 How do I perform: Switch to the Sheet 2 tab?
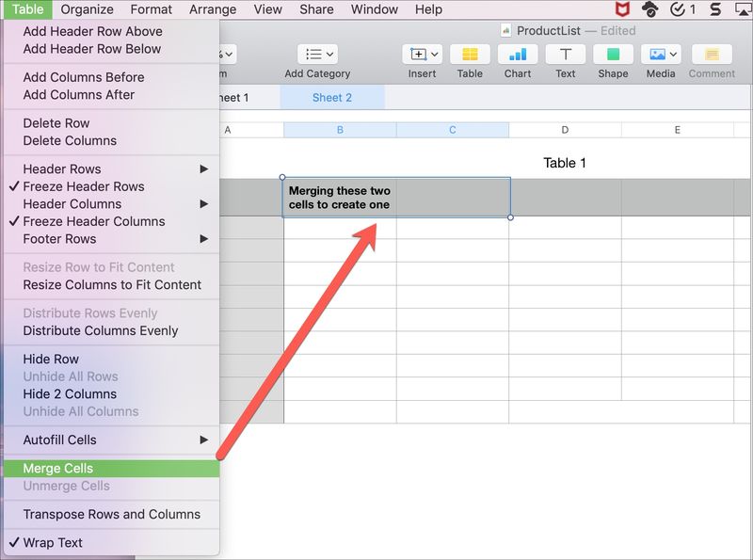pos(332,98)
